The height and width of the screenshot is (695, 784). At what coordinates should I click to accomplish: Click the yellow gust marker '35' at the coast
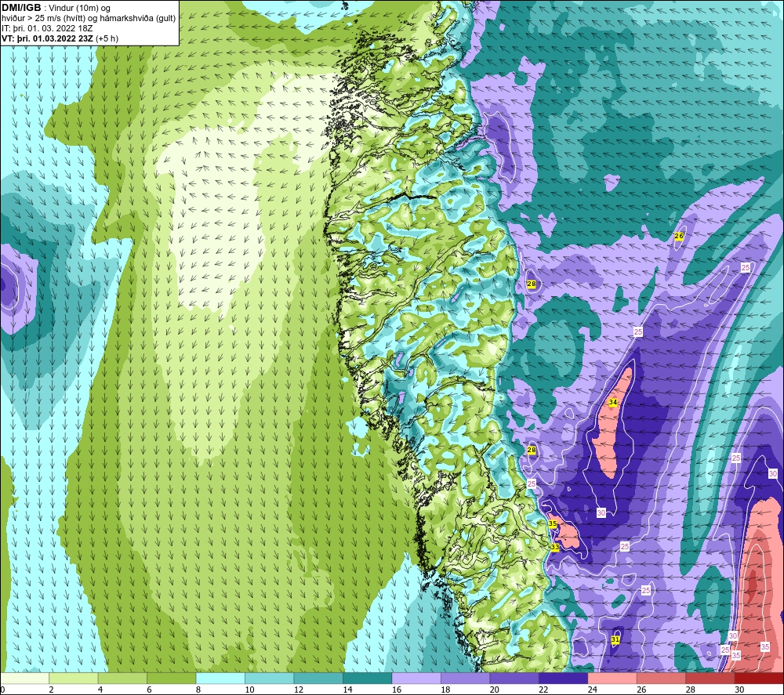point(553,523)
